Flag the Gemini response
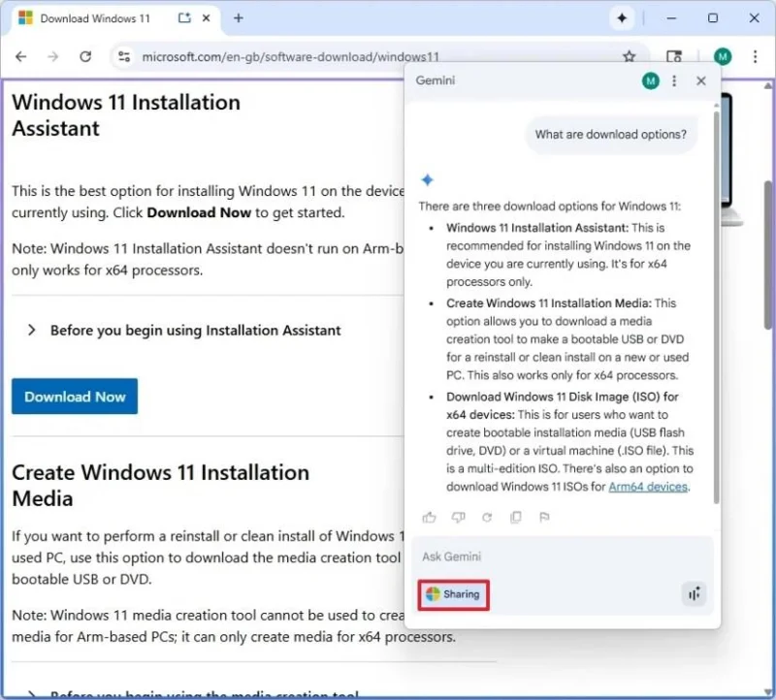The height and width of the screenshot is (700, 776). tap(544, 517)
